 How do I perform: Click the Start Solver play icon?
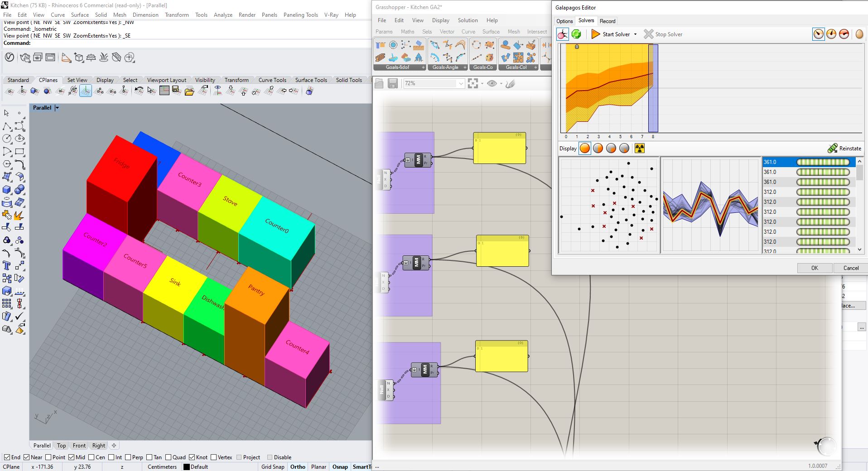596,34
